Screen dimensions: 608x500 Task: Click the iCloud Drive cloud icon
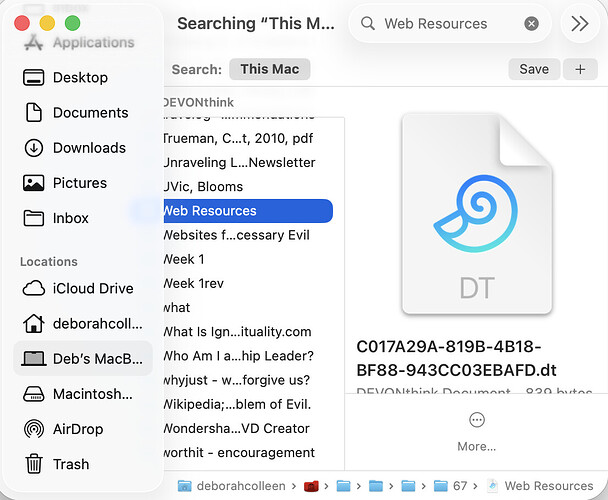(33, 288)
